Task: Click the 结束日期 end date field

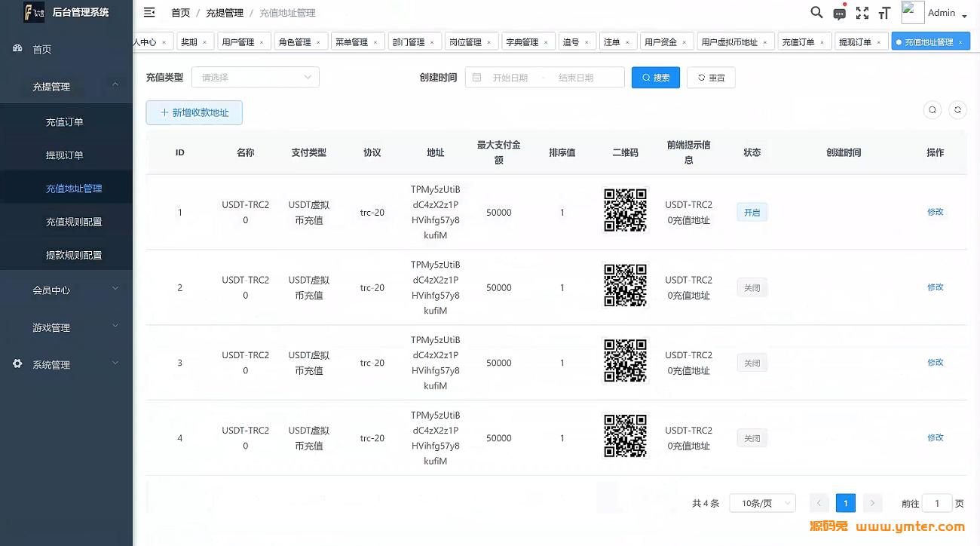Action: point(576,78)
